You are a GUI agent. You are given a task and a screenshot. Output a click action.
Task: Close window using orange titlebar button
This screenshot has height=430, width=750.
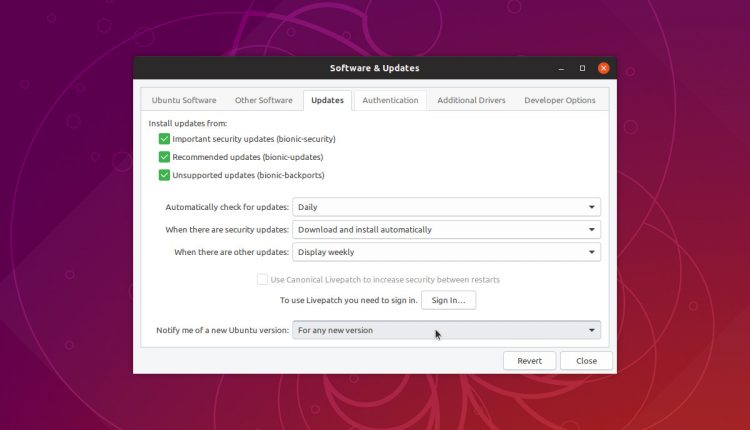click(x=603, y=68)
